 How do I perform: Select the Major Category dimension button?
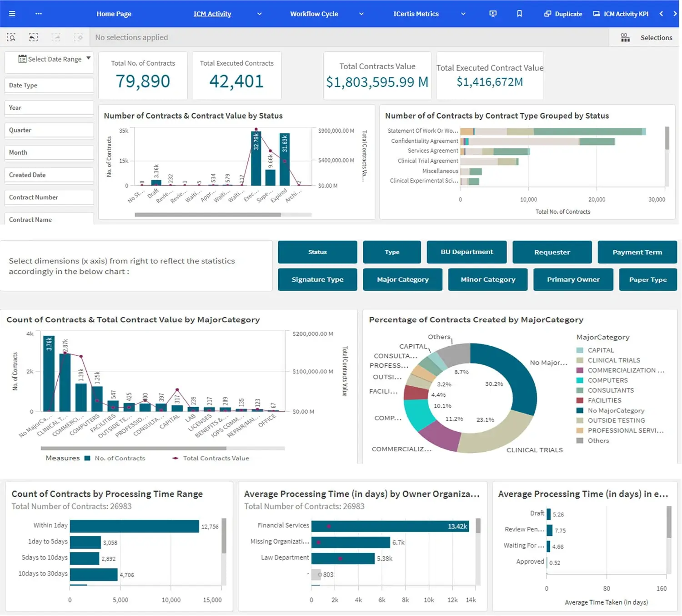click(x=403, y=279)
